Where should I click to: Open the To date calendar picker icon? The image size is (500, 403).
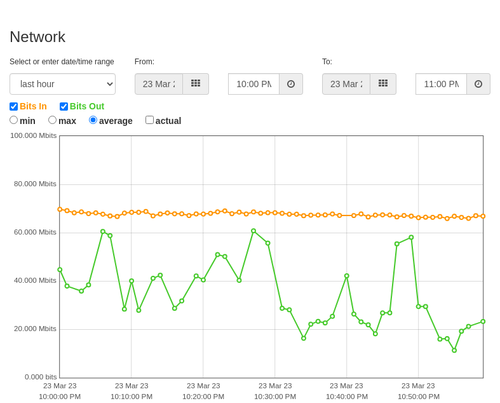point(383,84)
